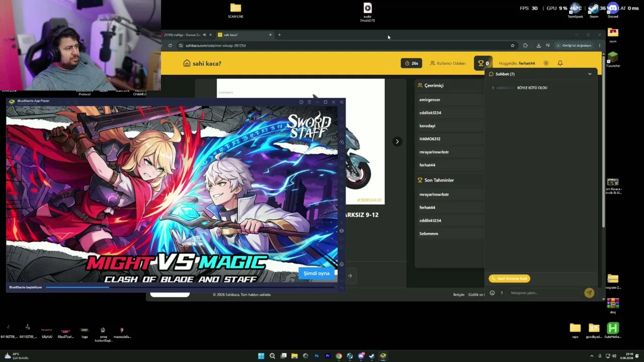Image resolution: width=644 pixels, height=362 pixels.
Task: Open Chrome media control icon
Action: coord(548,45)
